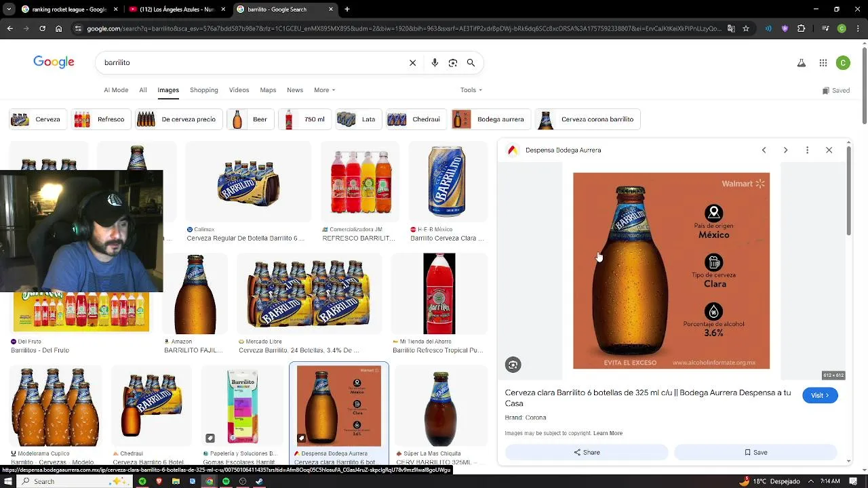Click the browser address bar
This screenshot has height=488, width=868.
click(403, 28)
